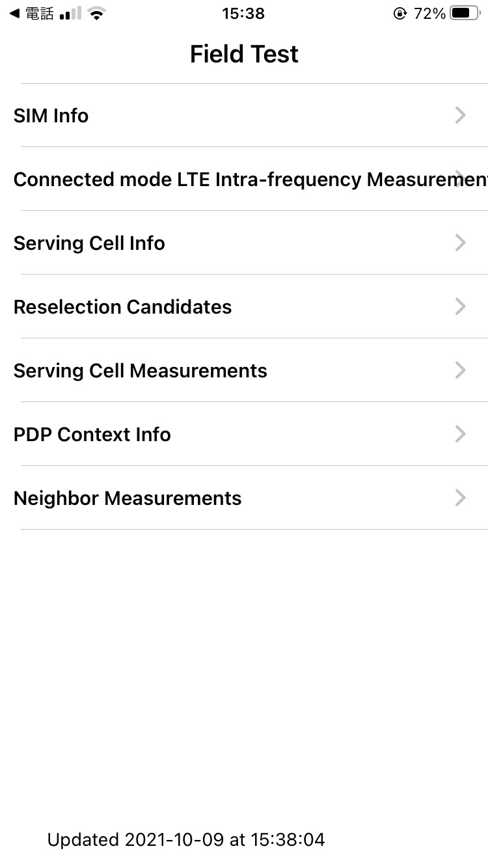
Task: Expand Serving Cell Info chevron
Action: pyautogui.click(x=460, y=243)
